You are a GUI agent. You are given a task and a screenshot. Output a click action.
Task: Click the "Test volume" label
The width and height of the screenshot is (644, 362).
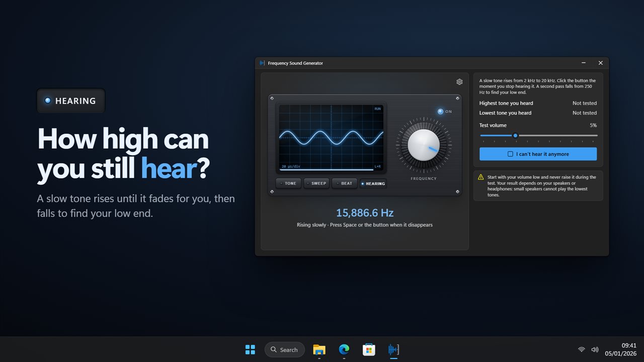tap(493, 125)
